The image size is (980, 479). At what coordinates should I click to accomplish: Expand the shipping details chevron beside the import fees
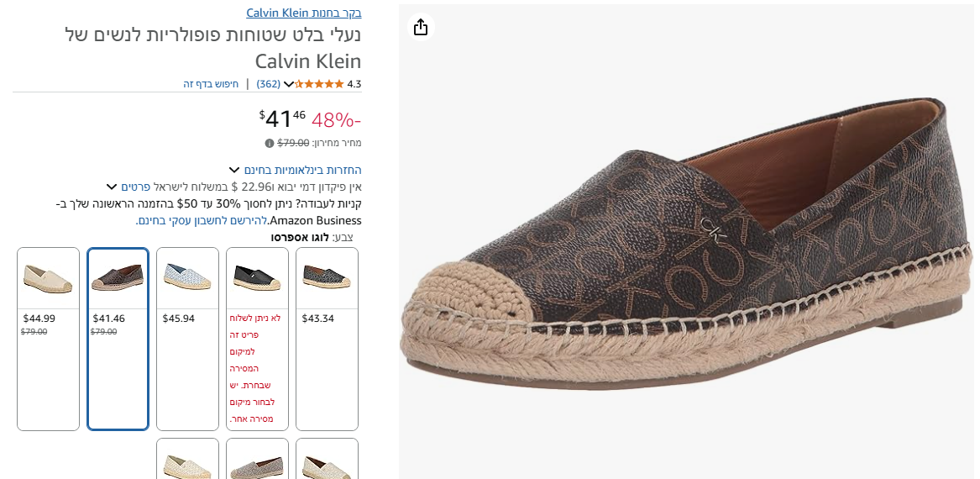coord(111,187)
